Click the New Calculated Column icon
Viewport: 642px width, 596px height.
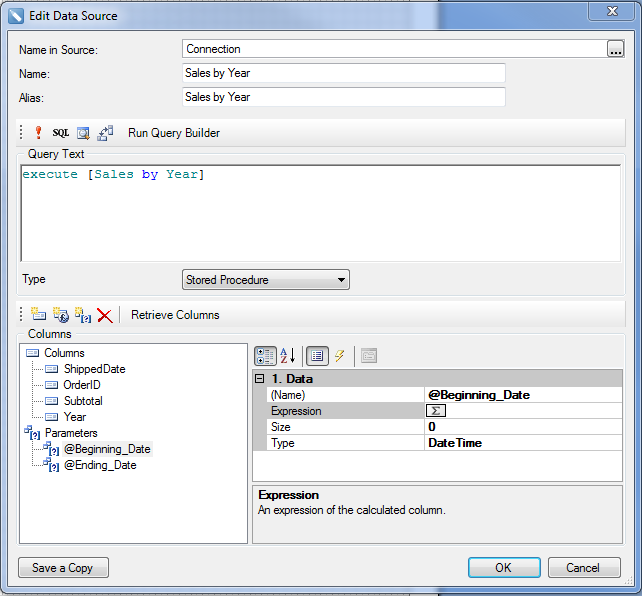(61, 314)
